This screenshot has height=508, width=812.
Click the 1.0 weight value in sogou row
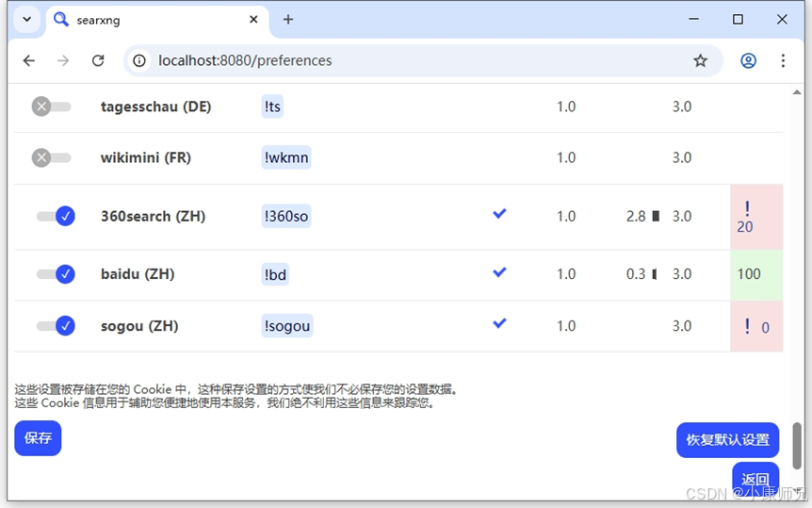pos(566,326)
